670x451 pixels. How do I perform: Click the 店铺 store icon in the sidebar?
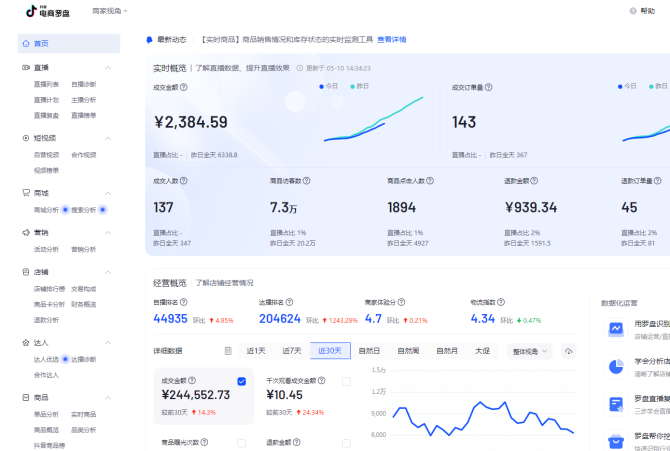point(26,272)
